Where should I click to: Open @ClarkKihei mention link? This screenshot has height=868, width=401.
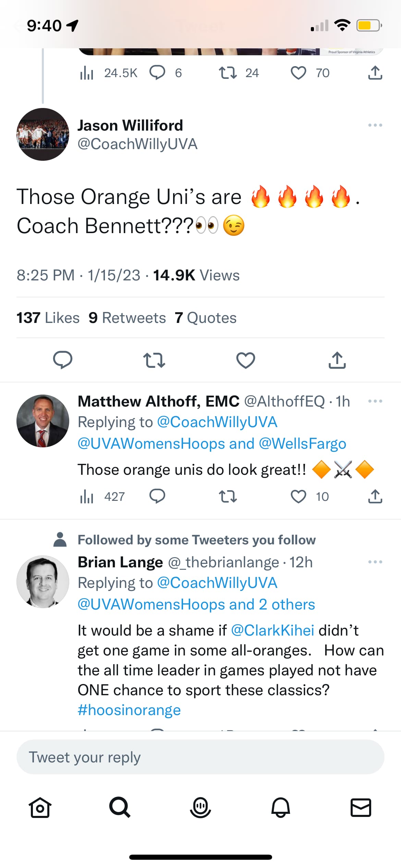pyautogui.click(x=272, y=630)
